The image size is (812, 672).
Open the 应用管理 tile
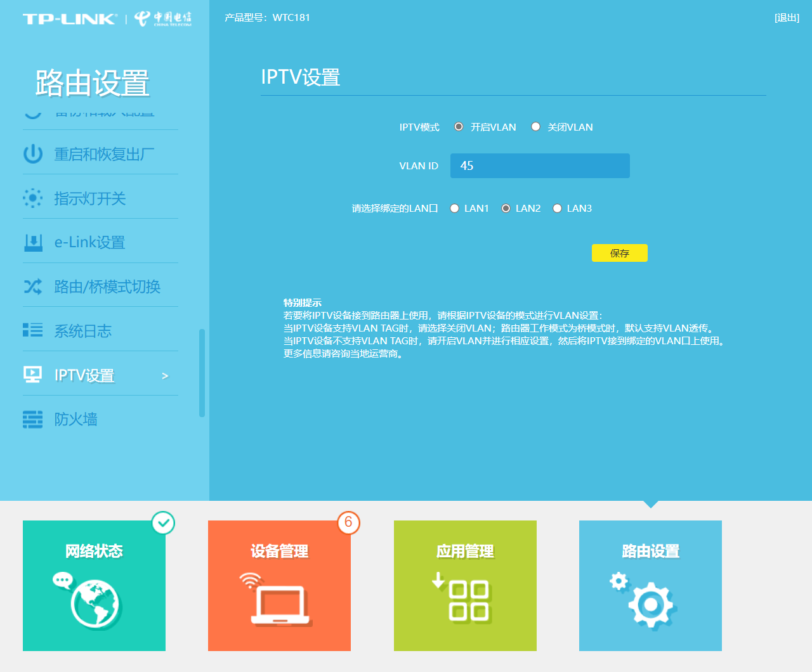(465, 586)
